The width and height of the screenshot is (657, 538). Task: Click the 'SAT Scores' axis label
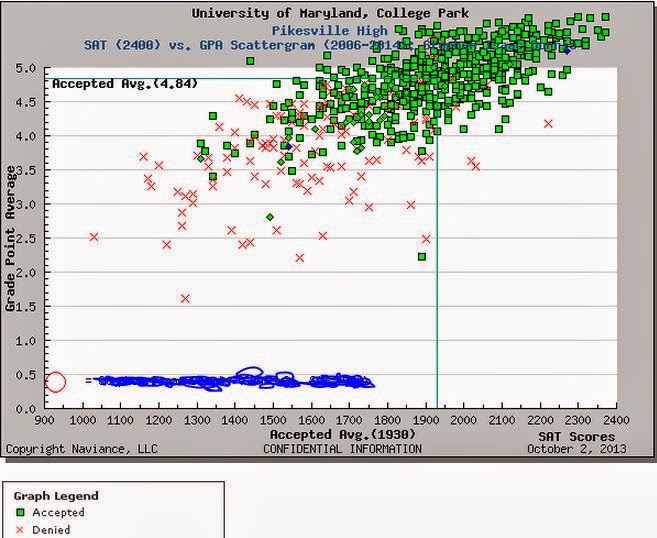(577, 437)
